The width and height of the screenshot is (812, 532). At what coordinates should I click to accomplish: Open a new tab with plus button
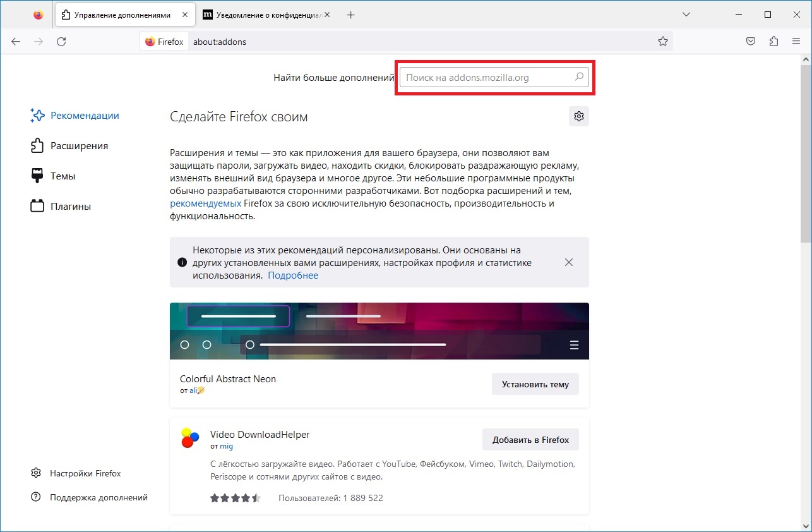pyautogui.click(x=351, y=15)
